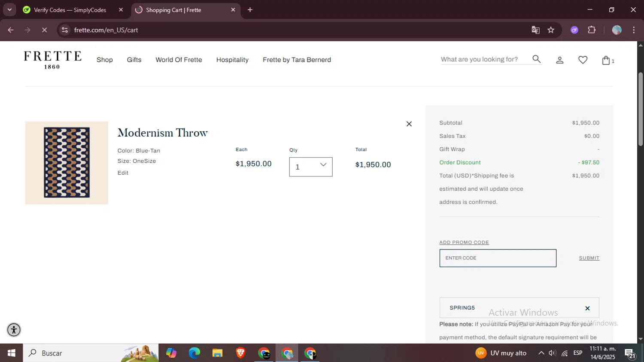The width and height of the screenshot is (644, 362).
Task: Click the search magnifier icon
Action: coord(536,59)
